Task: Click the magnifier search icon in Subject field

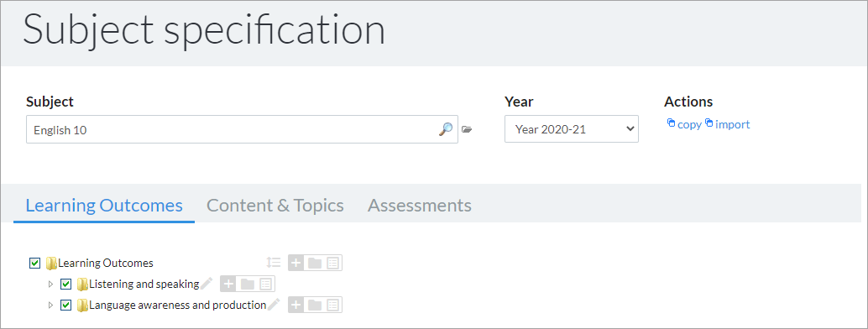Action: pyautogui.click(x=446, y=129)
